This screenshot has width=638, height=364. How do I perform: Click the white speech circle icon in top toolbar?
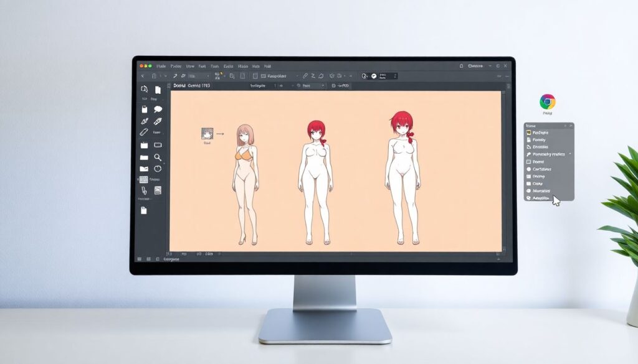pyautogui.click(x=374, y=76)
